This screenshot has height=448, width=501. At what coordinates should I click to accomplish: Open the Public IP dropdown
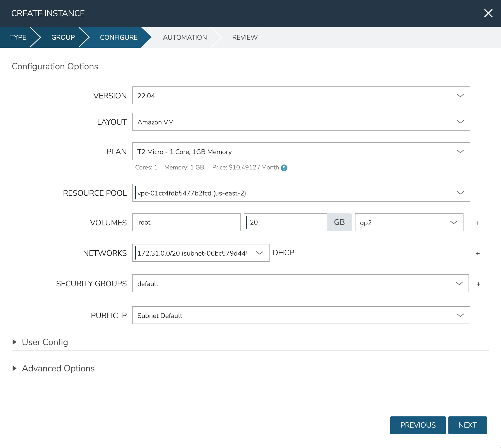[301, 315]
